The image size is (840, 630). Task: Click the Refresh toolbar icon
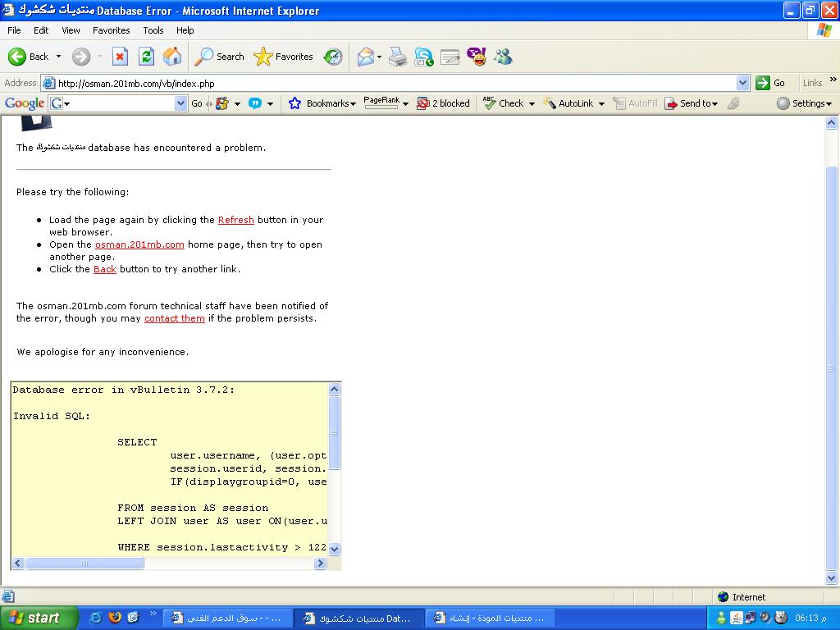146,57
